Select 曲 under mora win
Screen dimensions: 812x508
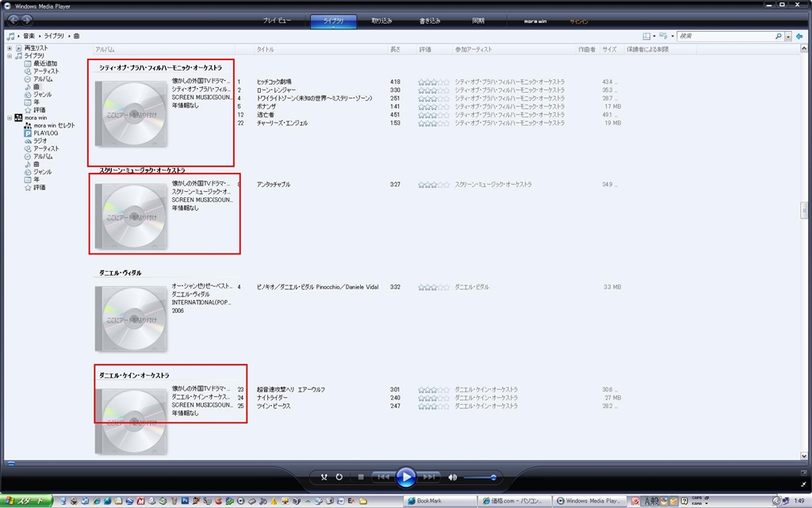pos(36,164)
